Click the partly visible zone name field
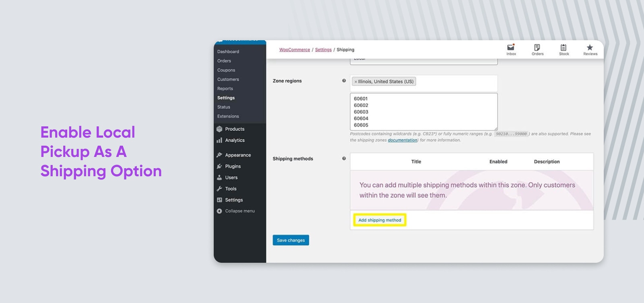Viewport: 644px width, 303px height. pos(424,62)
